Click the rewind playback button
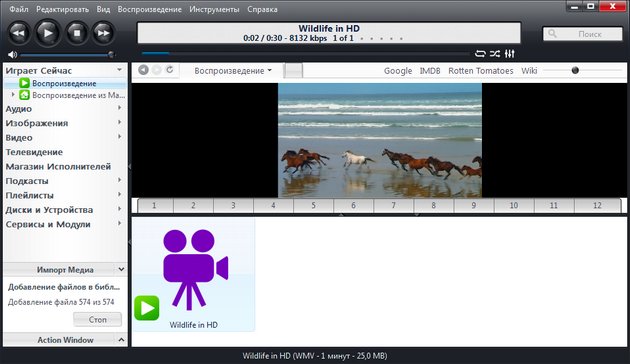 click(x=19, y=33)
